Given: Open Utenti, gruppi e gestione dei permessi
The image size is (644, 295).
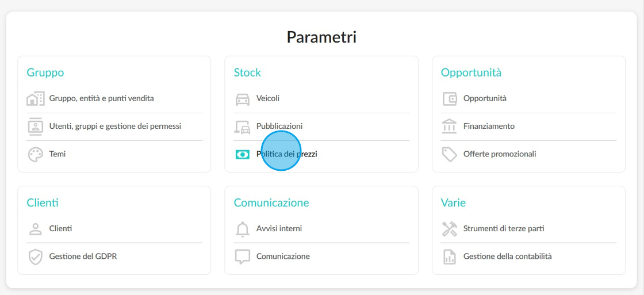Looking at the screenshot, I should click(115, 126).
